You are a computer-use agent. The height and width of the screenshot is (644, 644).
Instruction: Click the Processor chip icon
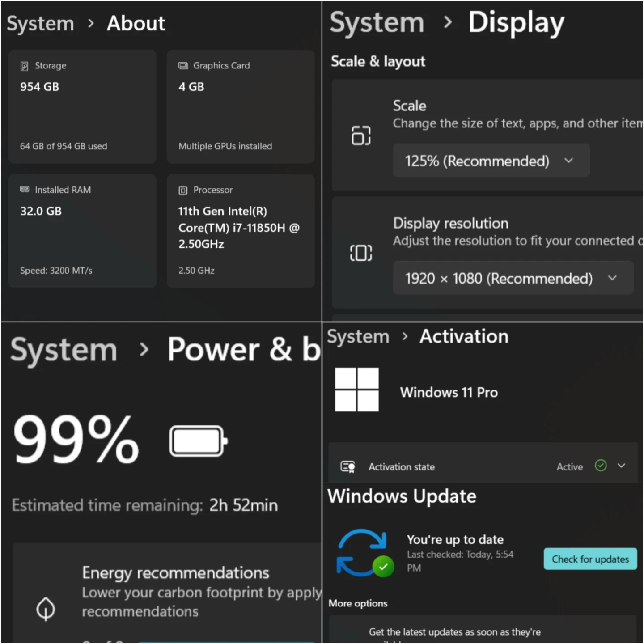click(x=183, y=191)
